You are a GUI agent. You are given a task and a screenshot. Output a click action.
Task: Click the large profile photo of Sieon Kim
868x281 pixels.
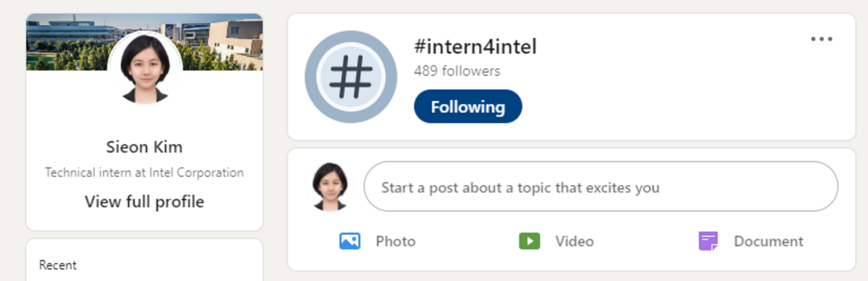(145, 68)
